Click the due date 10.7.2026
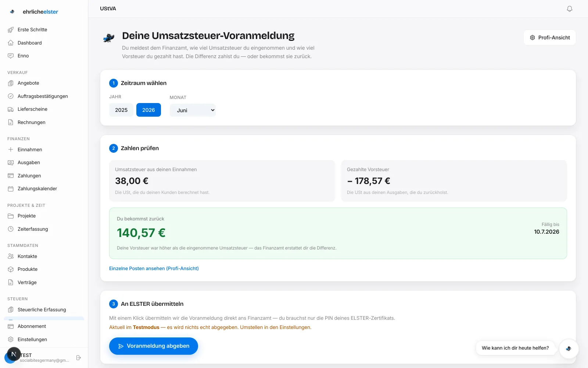 click(x=546, y=232)
